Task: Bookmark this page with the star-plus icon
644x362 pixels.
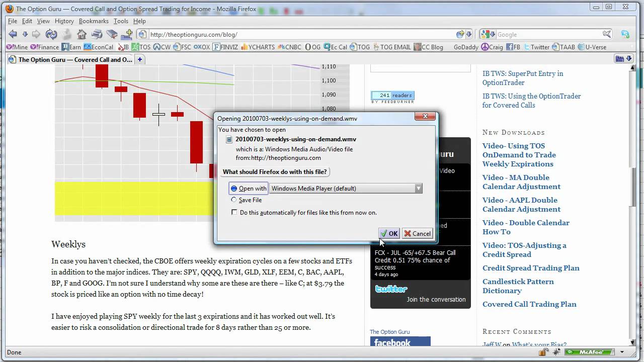Action: click(x=460, y=35)
